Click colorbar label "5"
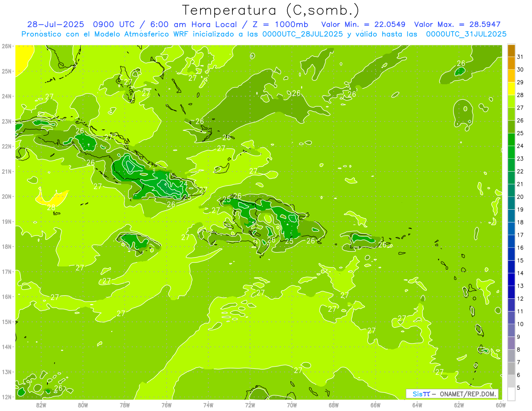This screenshot has height=411, width=532. coord(519,388)
